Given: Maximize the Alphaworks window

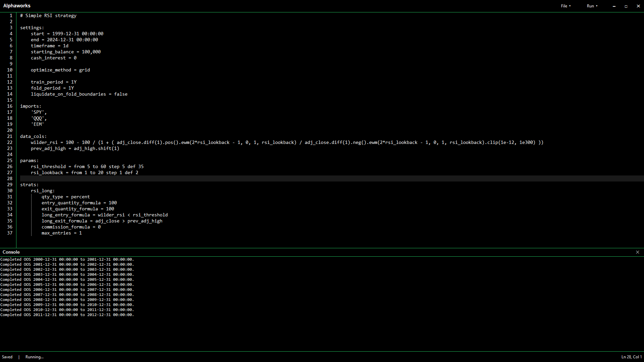Looking at the screenshot, I should (626, 6).
